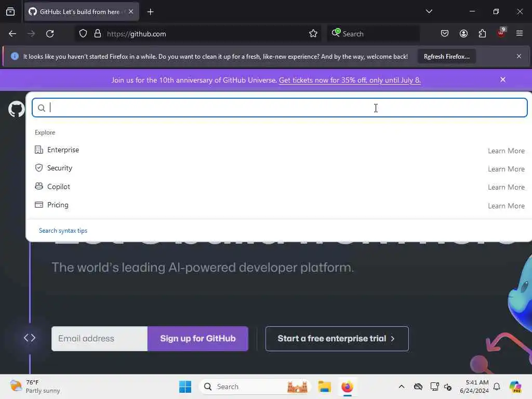Close the GitHub browser tab
532x399 pixels.
pos(131,11)
